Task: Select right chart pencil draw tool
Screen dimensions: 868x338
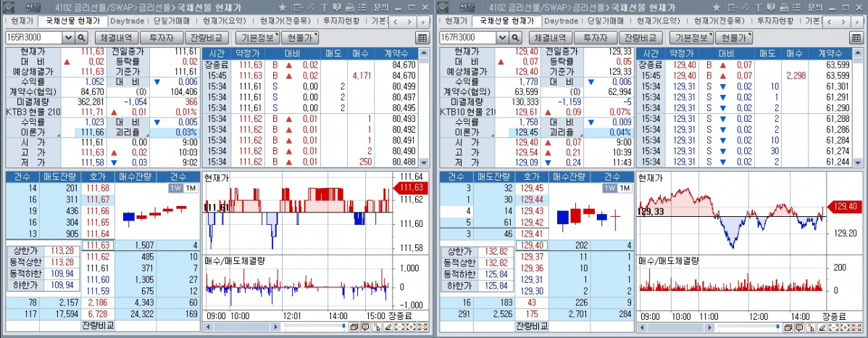Action: point(822,327)
